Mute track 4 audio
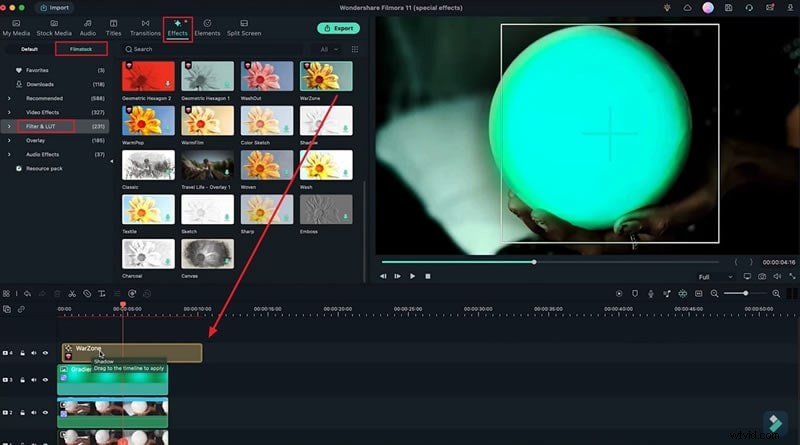Screen dimensions: 800x445 [x=34, y=353]
